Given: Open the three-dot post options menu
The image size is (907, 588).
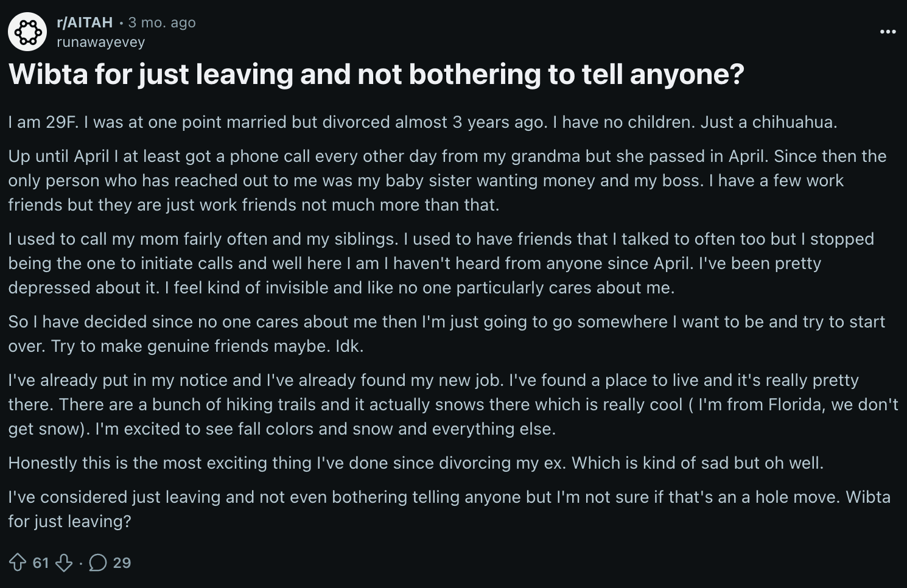Looking at the screenshot, I should pos(888,32).
